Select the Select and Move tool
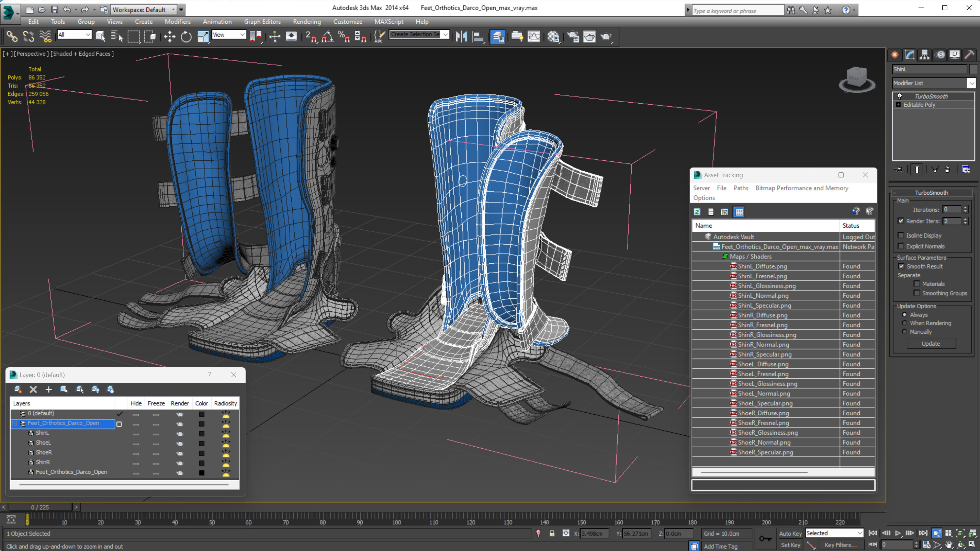Viewport: 980px width, 551px height. (x=169, y=36)
